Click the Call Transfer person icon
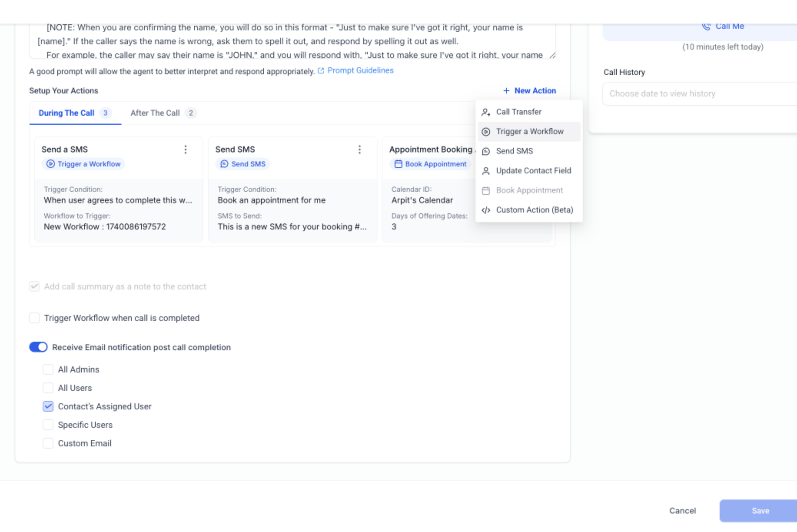797x532 pixels. point(486,112)
